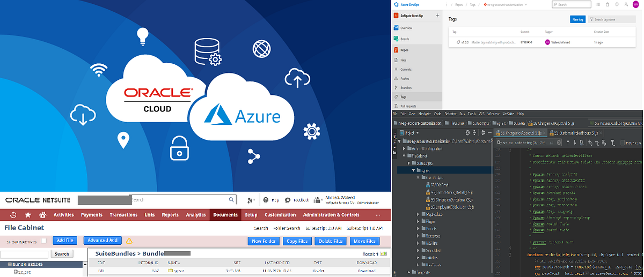Click Azure DevOps logo
This screenshot has height=277, width=644.
[397, 4]
